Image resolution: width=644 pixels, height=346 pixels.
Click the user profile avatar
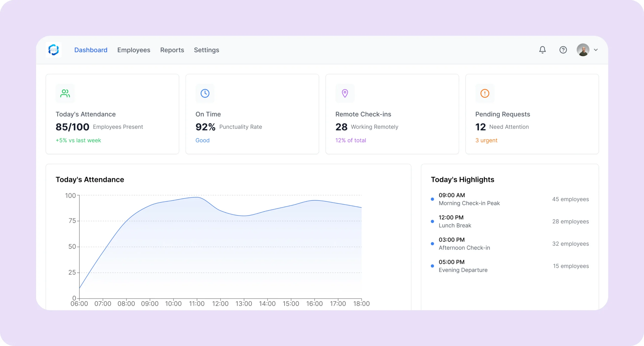[x=583, y=50]
